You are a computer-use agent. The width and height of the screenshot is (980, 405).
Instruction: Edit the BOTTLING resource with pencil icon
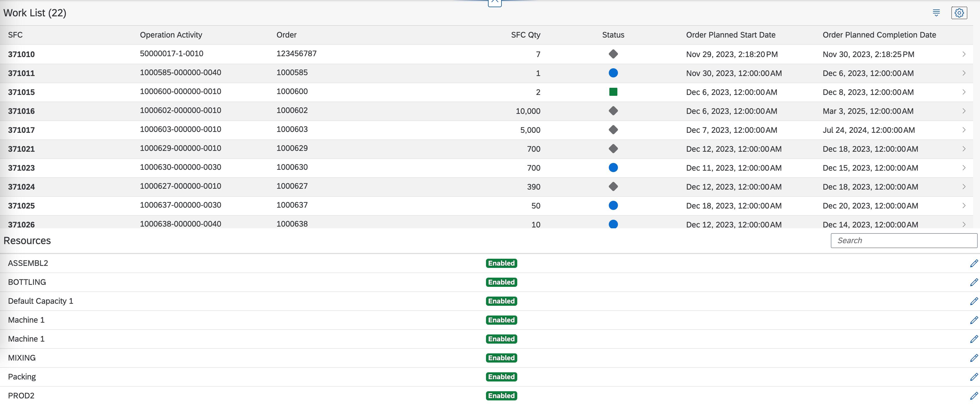tap(973, 282)
